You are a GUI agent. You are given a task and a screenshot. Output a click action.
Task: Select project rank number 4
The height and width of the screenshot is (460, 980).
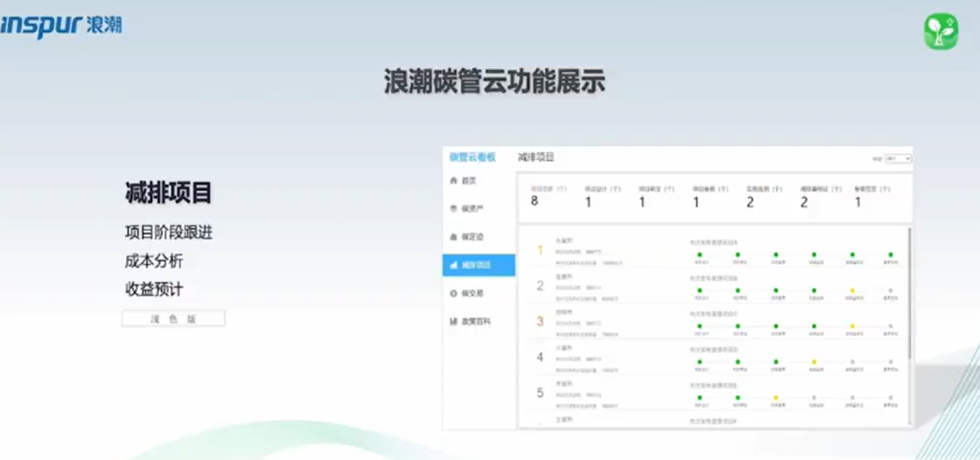point(540,357)
